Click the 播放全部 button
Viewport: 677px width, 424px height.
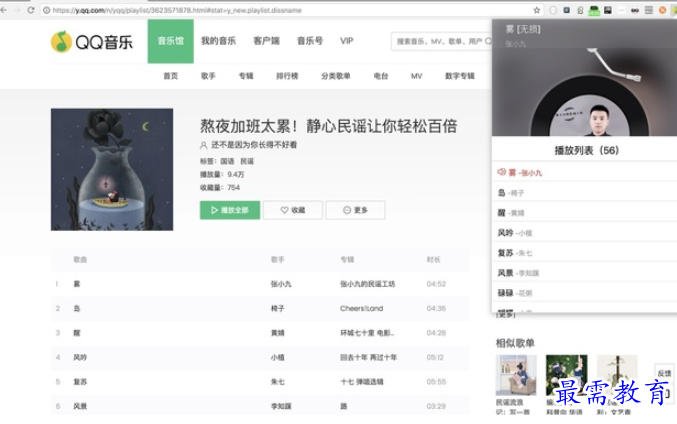coord(230,210)
